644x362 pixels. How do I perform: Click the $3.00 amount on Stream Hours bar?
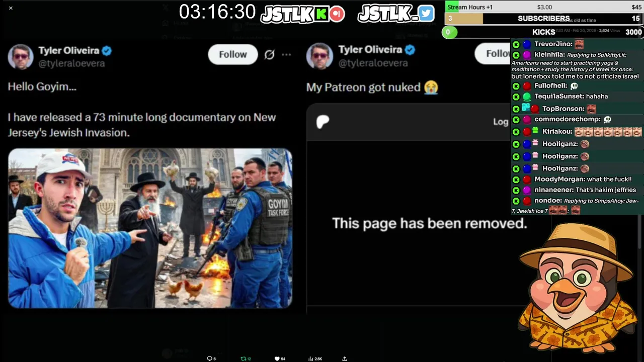point(544,7)
